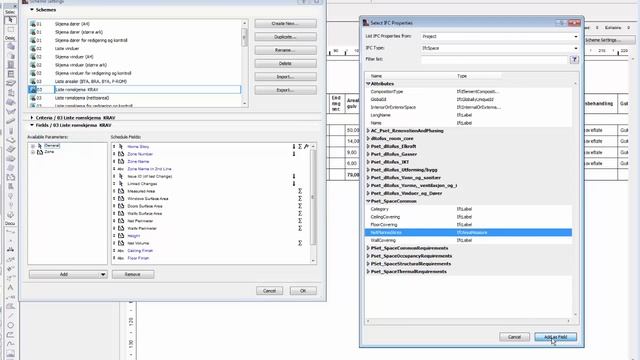Select the NetPlannedArea property row
640x360 pixels.
(468, 233)
